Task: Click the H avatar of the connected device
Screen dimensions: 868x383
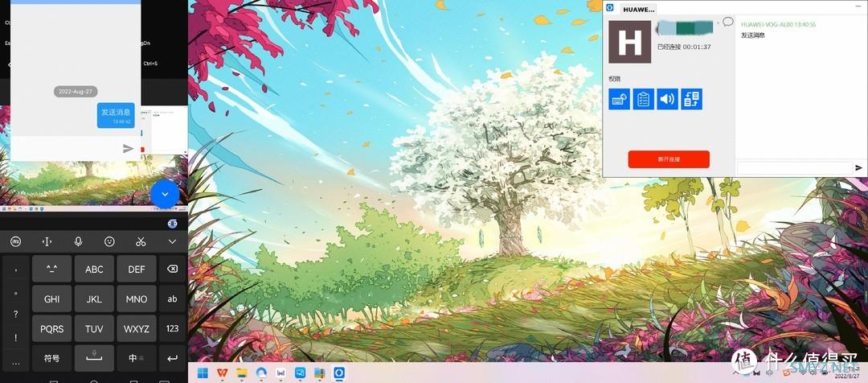Action: pos(629,42)
